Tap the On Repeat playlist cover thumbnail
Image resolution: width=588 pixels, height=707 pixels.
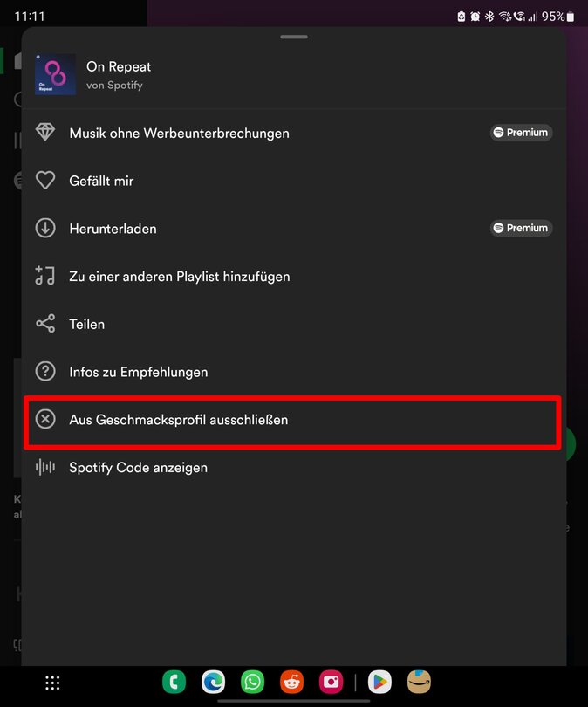click(55, 74)
